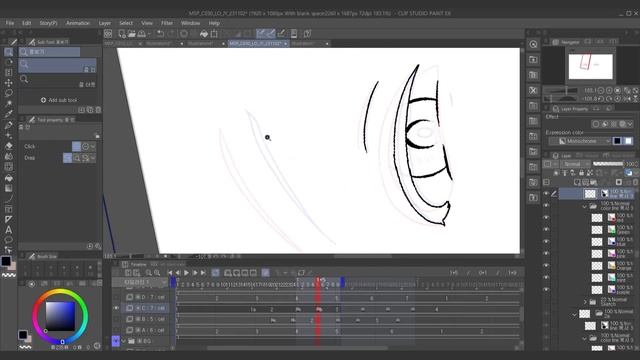Open the Animation menu
Image resolution: width=640 pixels, height=360 pixels.
pos(78,23)
